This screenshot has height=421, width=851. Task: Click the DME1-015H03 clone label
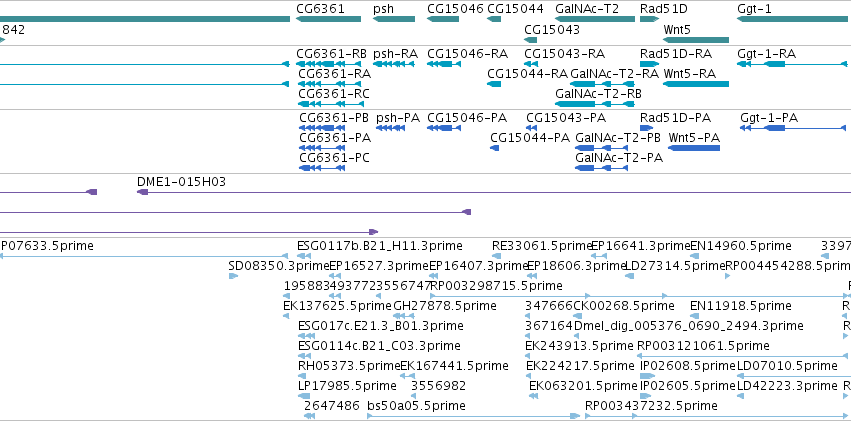181,182
